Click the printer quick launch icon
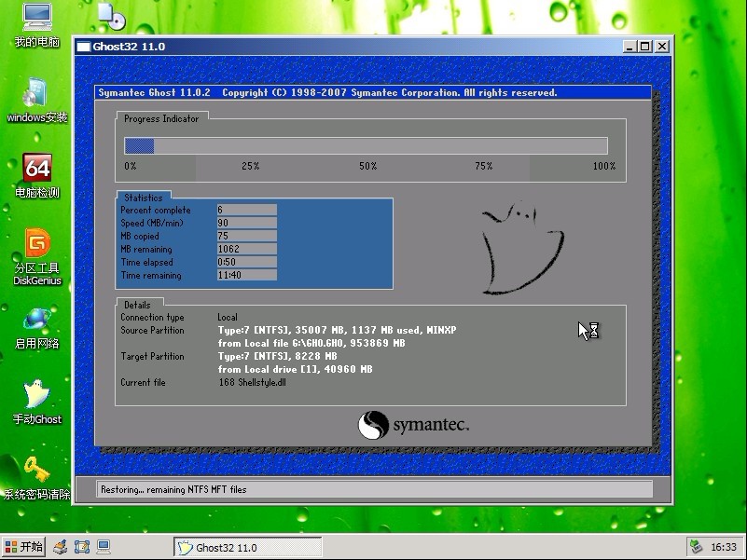 pyautogui.click(x=60, y=547)
